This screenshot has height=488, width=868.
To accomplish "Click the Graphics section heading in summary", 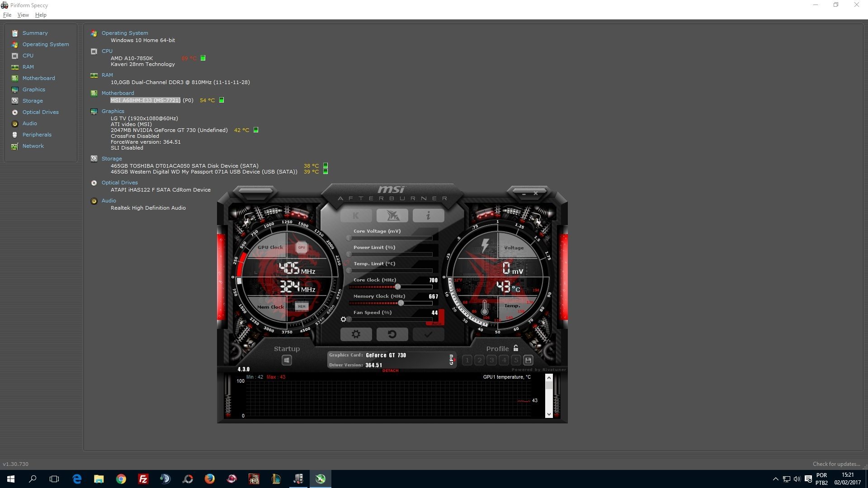I will pos(113,111).
